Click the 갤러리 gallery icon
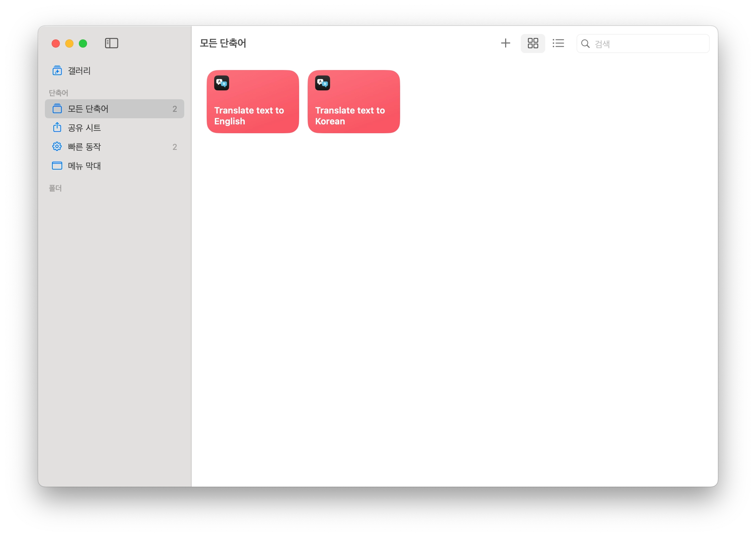Viewport: 756px width, 537px height. [57, 71]
